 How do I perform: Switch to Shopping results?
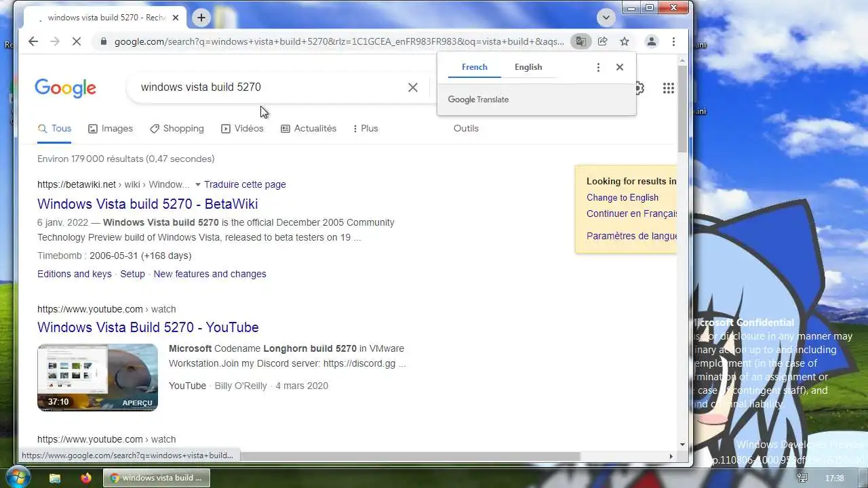(x=177, y=128)
